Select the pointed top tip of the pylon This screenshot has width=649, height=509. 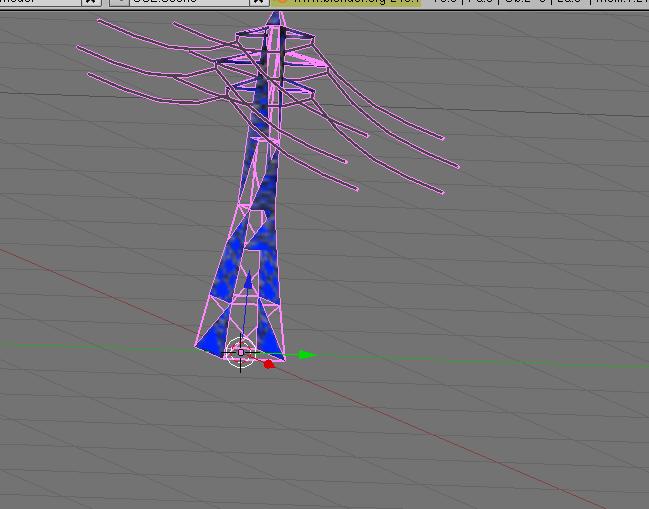tap(275, 14)
